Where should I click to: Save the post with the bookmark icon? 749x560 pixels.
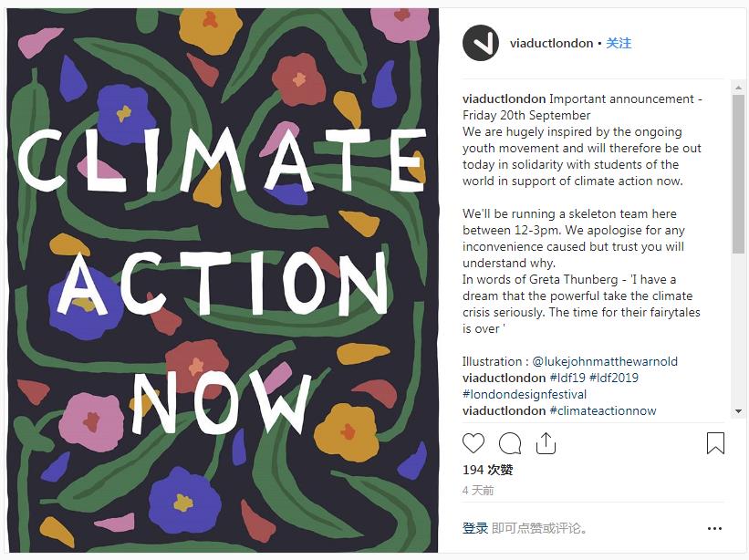point(715,443)
